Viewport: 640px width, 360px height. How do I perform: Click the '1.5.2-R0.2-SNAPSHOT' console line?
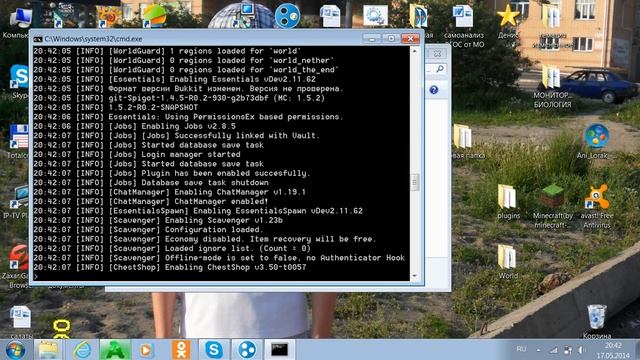point(116,108)
